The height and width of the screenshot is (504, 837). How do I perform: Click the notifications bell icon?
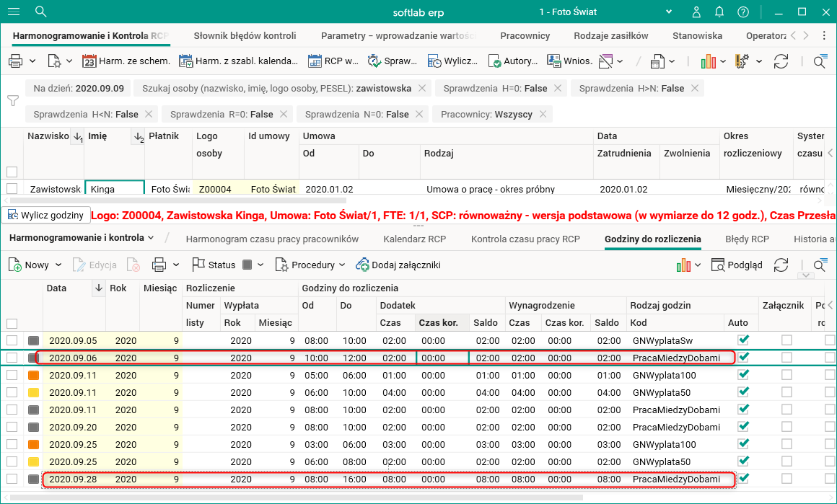tap(719, 12)
